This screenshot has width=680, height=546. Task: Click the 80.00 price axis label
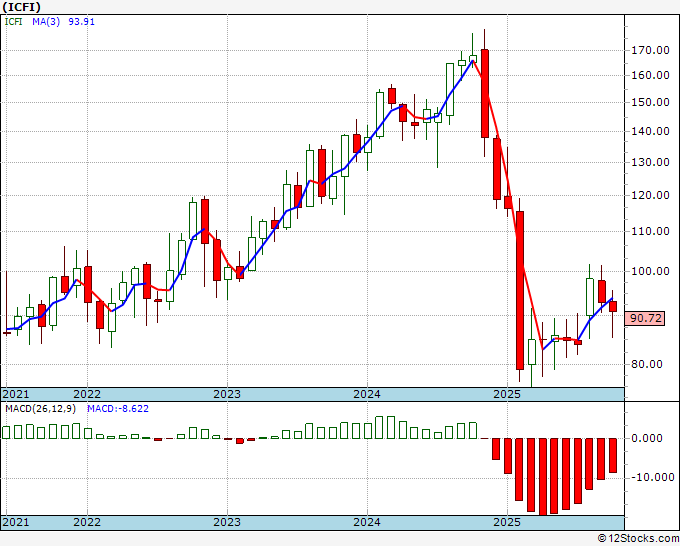click(x=647, y=364)
